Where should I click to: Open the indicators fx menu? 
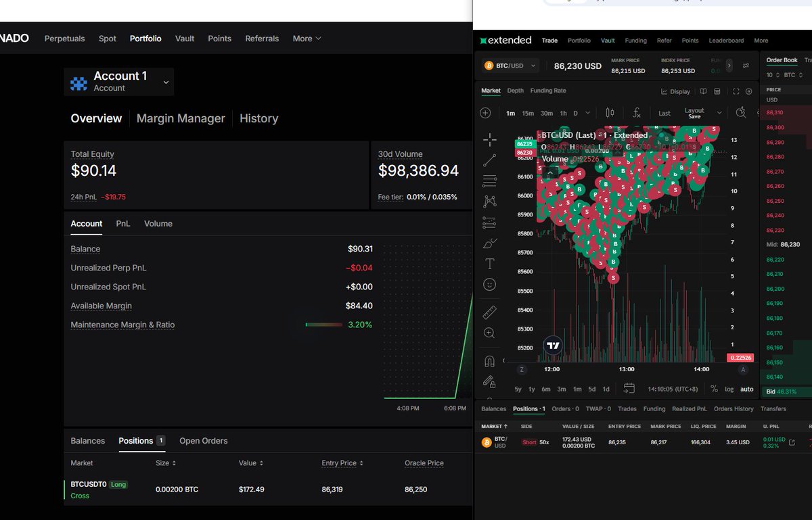pos(637,113)
